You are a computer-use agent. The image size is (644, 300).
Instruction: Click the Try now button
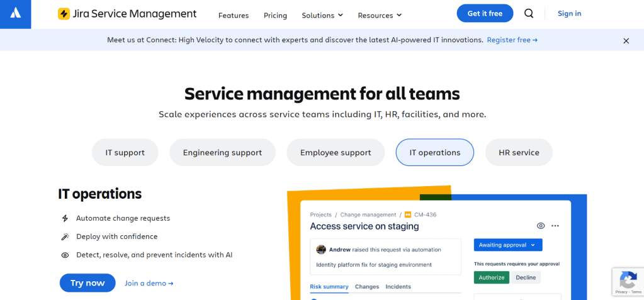[88, 283]
